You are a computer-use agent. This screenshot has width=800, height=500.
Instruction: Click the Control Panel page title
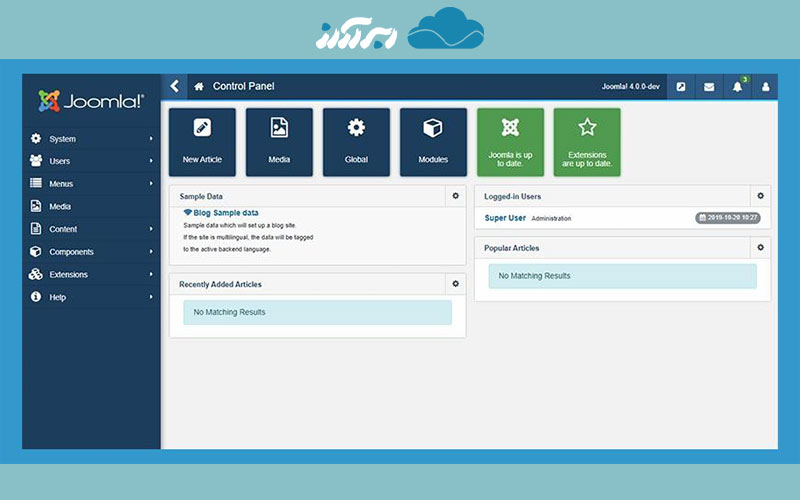tap(243, 86)
